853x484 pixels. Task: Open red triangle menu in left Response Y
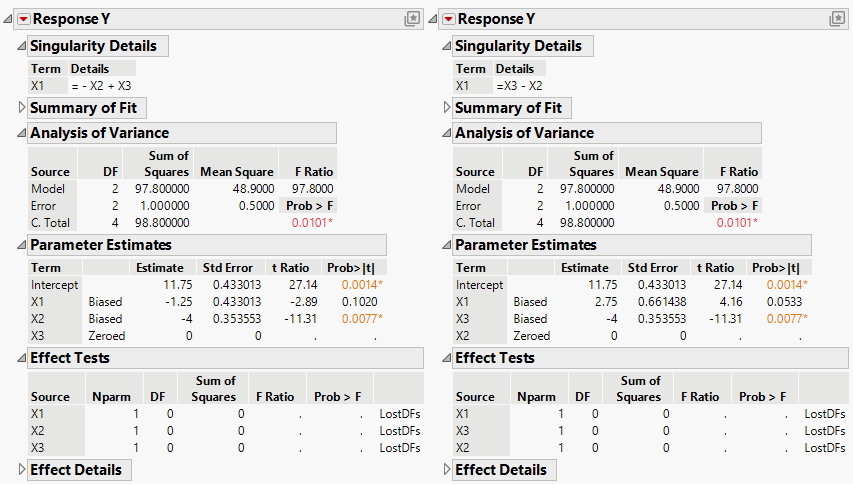(23, 19)
